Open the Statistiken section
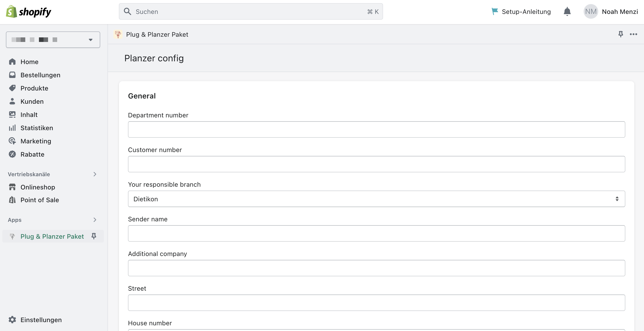 tap(36, 128)
